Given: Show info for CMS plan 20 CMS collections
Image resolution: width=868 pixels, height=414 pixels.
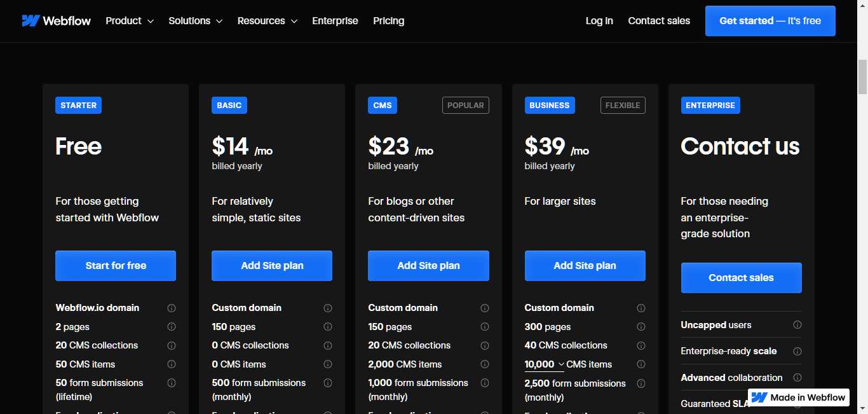Looking at the screenshot, I should click(485, 345).
